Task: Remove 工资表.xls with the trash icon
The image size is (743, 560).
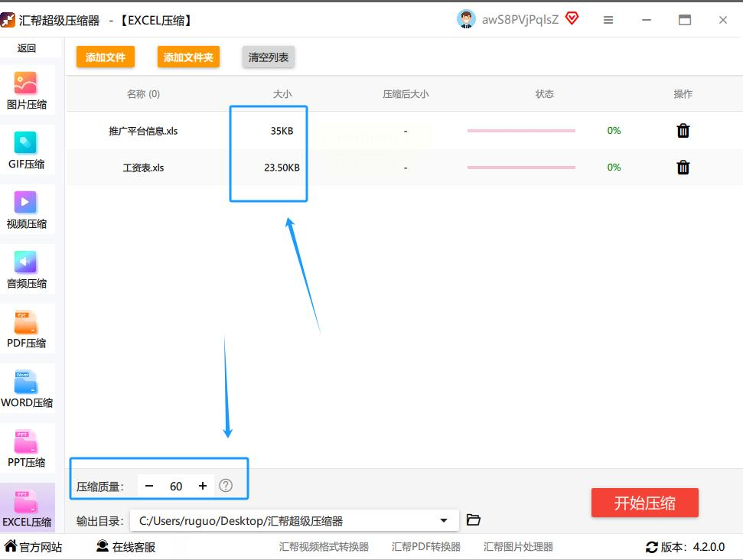Action: click(x=683, y=168)
